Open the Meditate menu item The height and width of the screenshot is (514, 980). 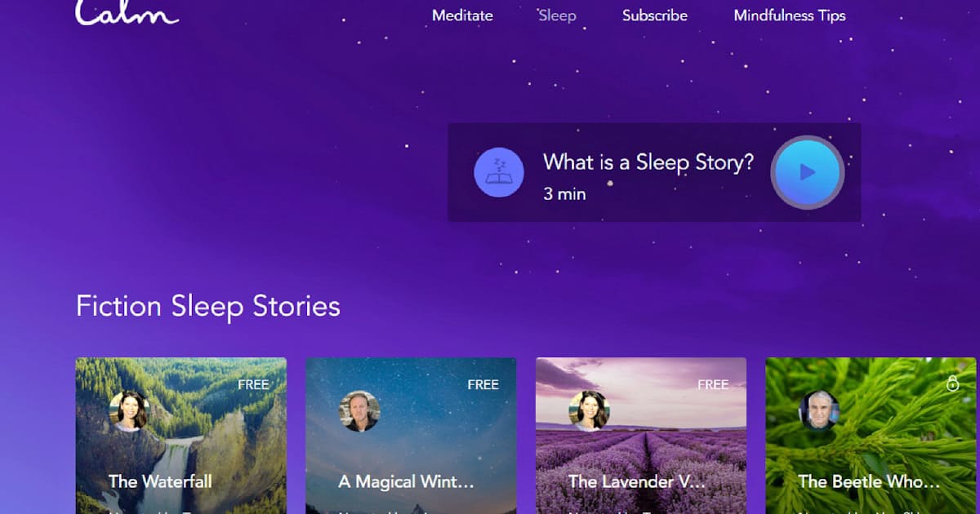(x=462, y=16)
